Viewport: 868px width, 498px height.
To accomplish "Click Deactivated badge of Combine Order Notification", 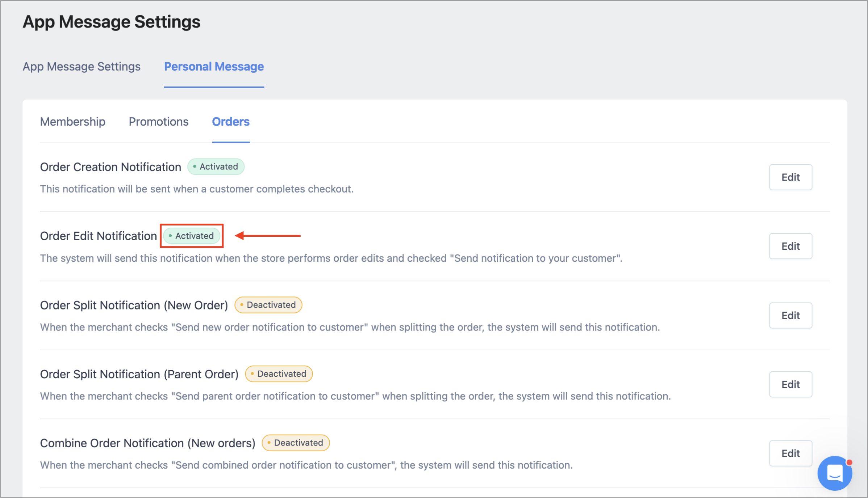I will (x=296, y=443).
